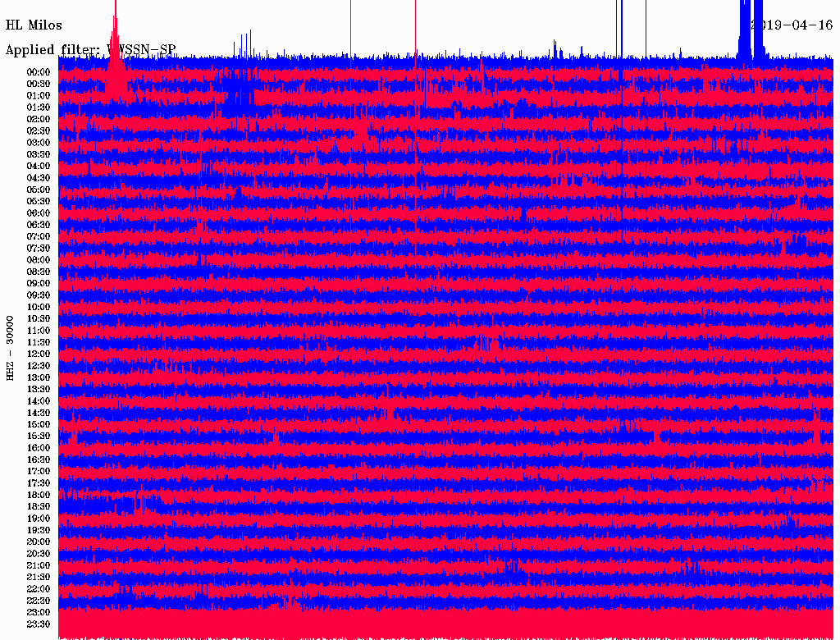Image resolution: width=840 pixels, height=640 pixels.
Task: Select the 00:30 time row label
Action: (x=39, y=84)
